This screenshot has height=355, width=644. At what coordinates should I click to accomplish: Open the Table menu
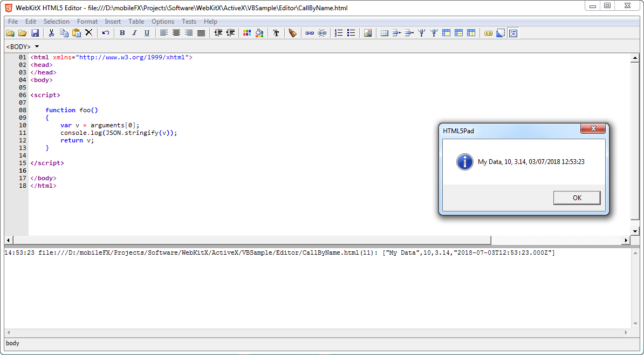point(136,22)
